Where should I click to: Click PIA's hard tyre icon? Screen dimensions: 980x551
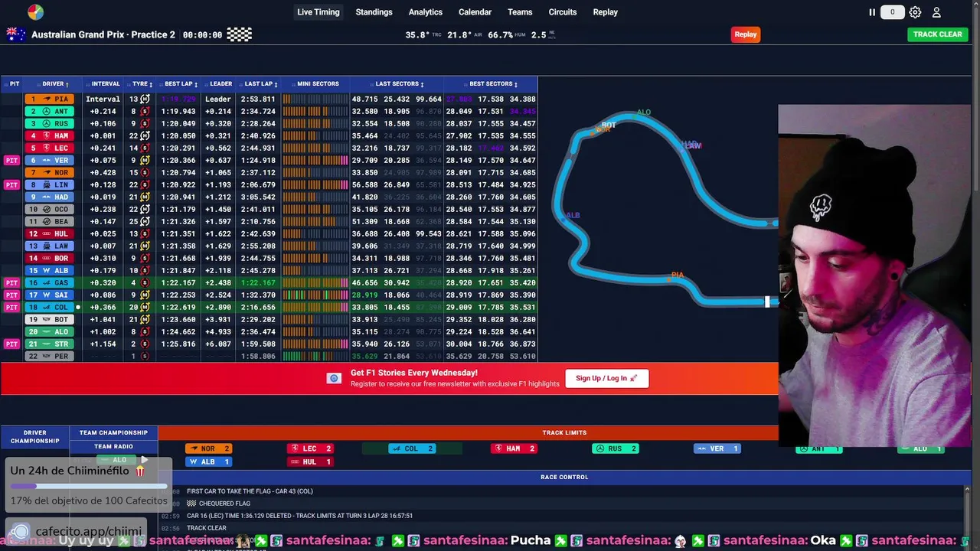point(145,99)
